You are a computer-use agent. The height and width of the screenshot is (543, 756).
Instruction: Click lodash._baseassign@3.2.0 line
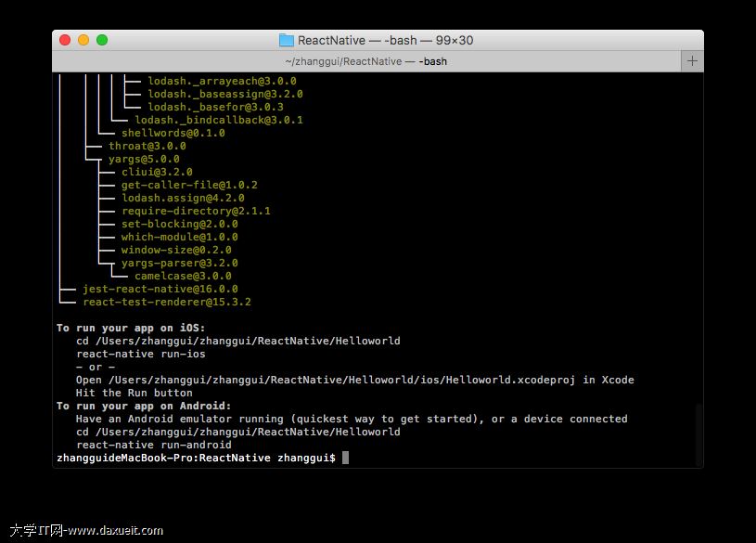pos(225,94)
